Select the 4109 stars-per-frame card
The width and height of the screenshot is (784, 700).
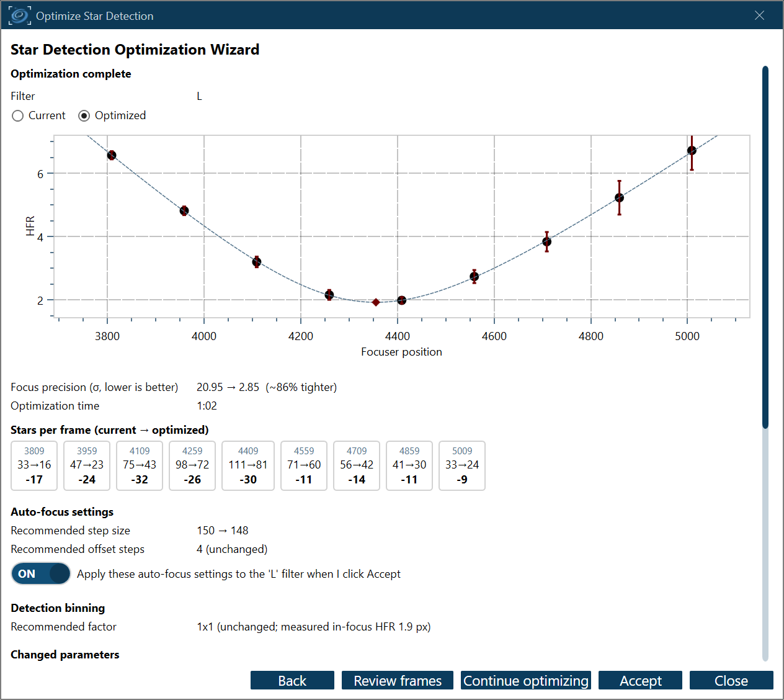click(x=140, y=466)
